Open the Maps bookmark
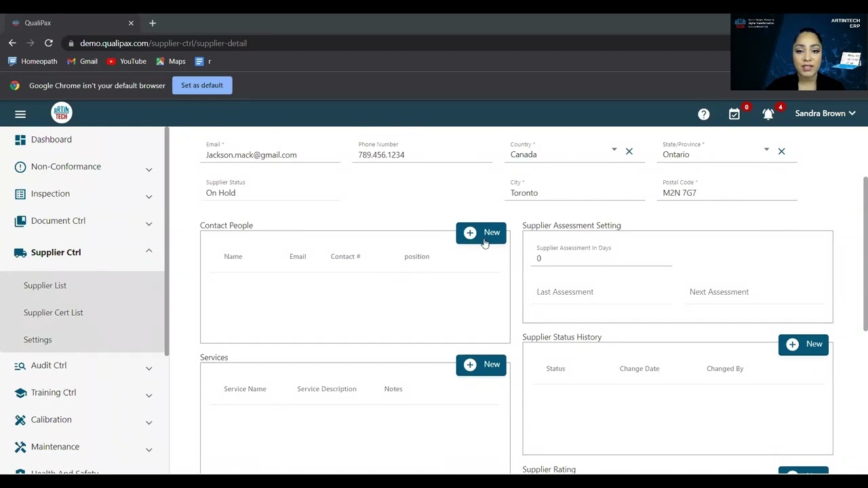 [170, 61]
